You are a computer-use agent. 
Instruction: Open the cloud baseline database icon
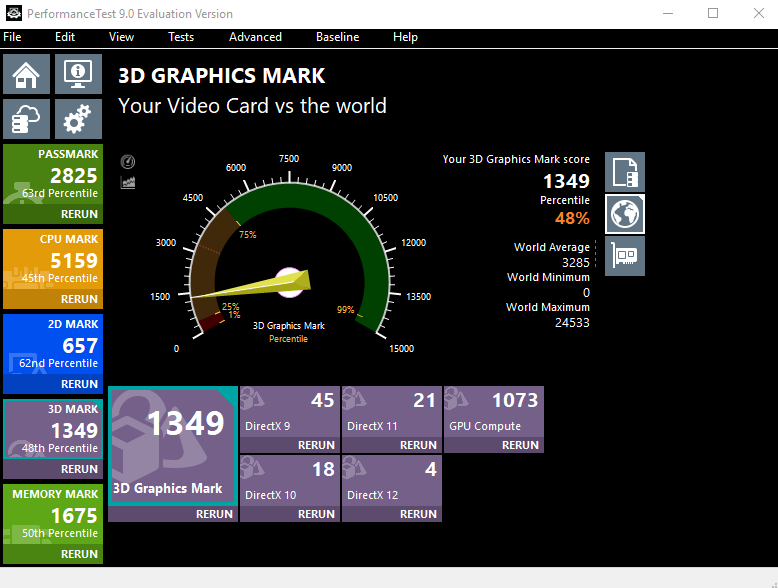(x=26, y=119)
